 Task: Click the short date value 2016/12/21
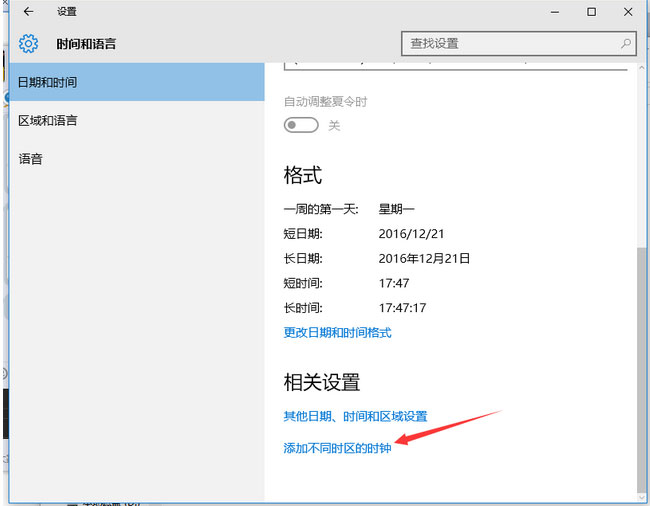411,234
